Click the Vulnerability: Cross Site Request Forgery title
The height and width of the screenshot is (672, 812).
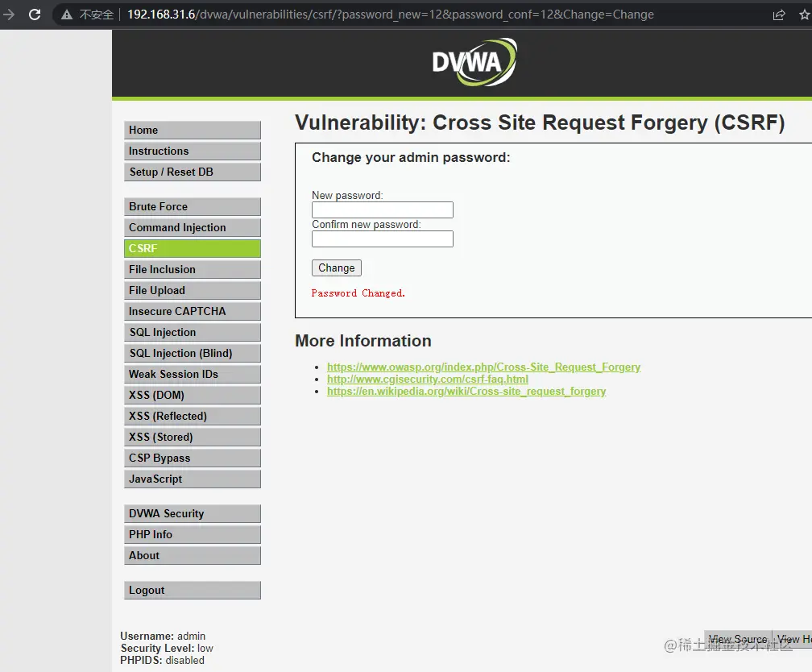tap(540, 123)
